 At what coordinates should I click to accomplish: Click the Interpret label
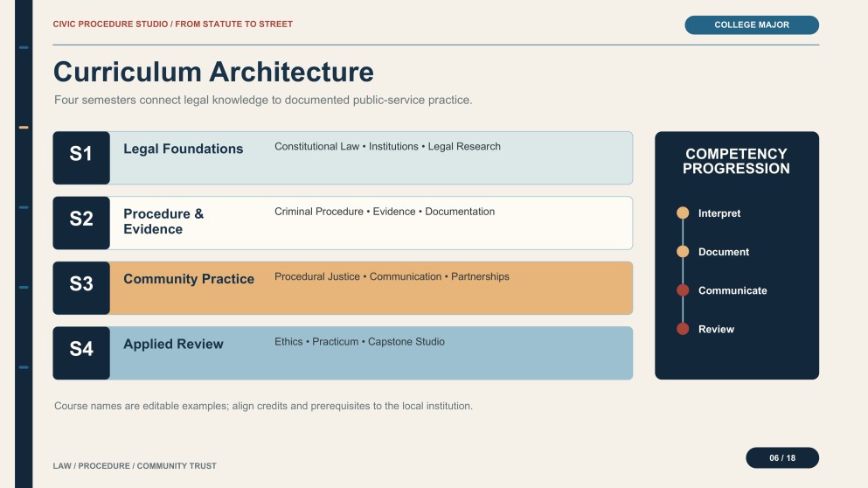(719, 213)
